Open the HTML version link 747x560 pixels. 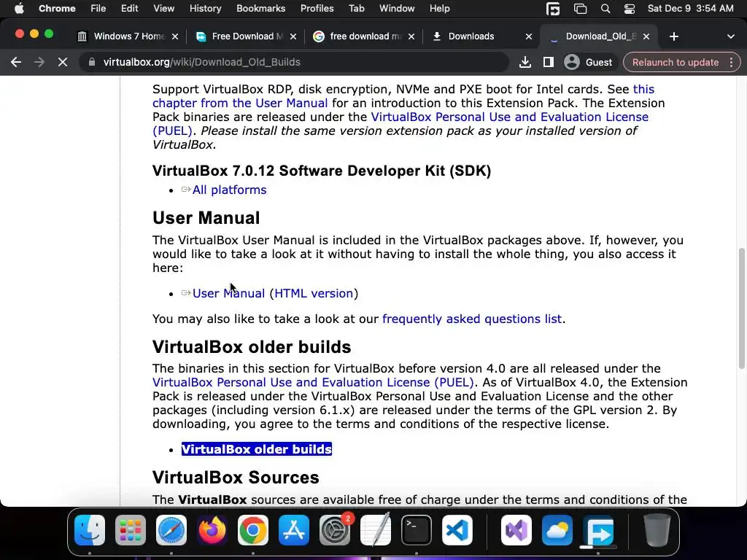point(314,293)
